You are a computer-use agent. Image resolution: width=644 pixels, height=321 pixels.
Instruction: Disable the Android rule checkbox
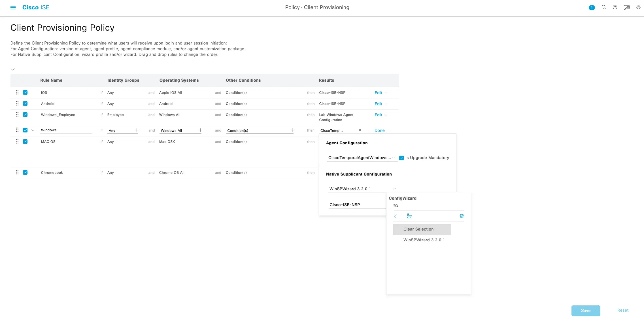click(25, 104)
